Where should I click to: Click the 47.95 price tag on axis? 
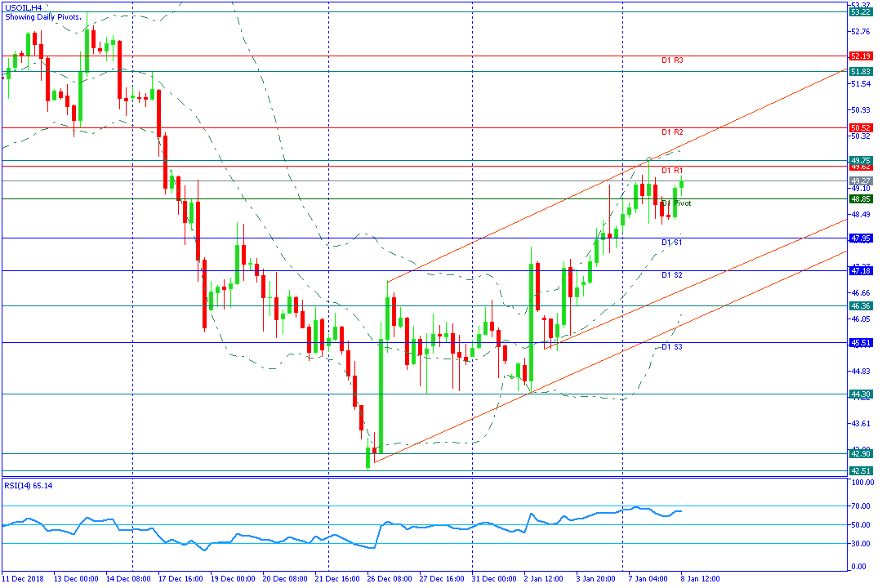[860, 238]
